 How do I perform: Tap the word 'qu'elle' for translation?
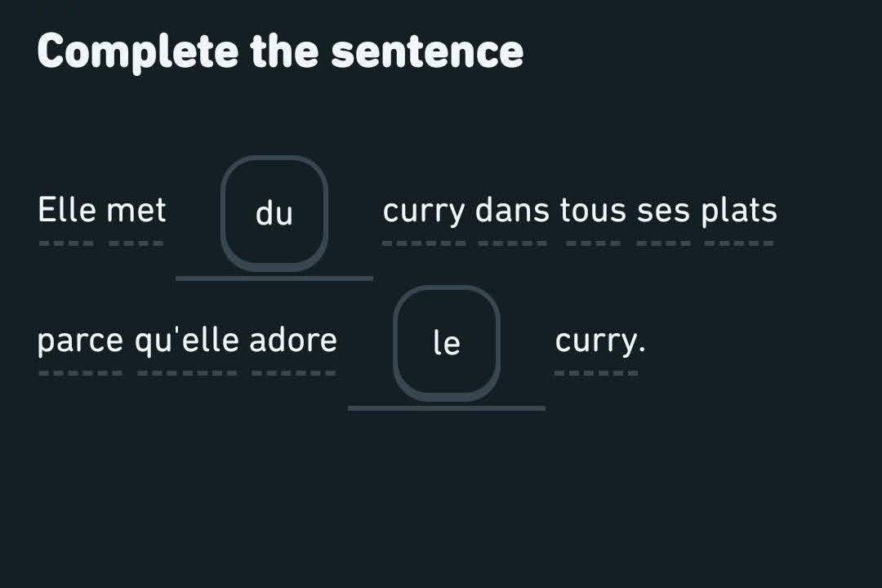click(x=188, y=341)
